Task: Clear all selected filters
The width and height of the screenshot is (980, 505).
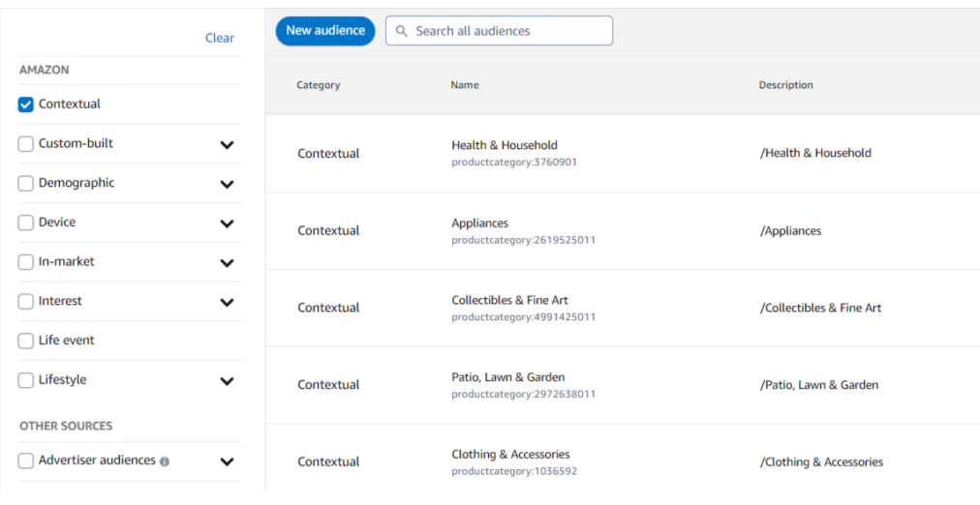Action: [220, 38]
